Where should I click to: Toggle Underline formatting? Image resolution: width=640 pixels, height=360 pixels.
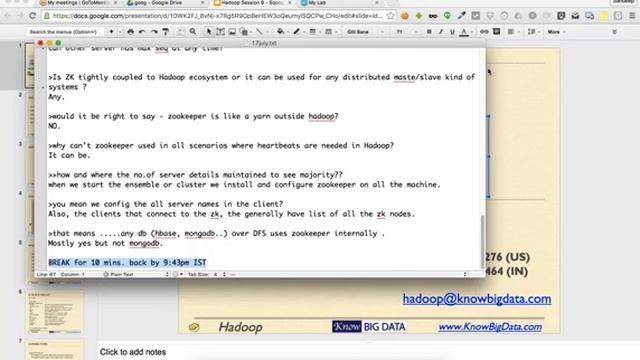click(x=452, y=32)
